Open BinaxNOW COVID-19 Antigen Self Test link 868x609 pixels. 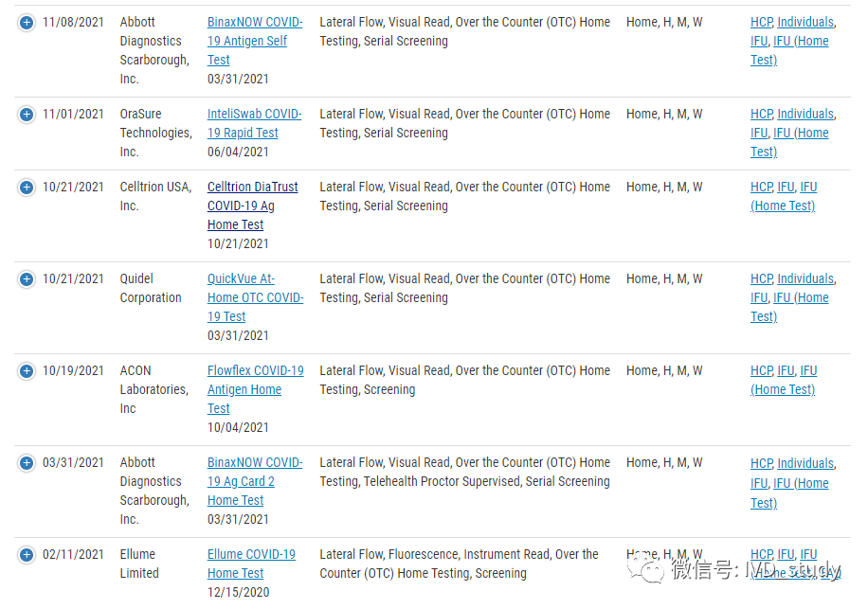pyautogui.click(x=255, y=41)
